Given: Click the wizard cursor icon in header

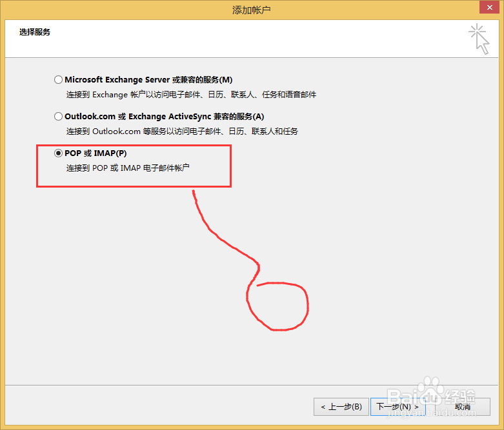Looking at the screenshot, I should click(x=479, y=39).
